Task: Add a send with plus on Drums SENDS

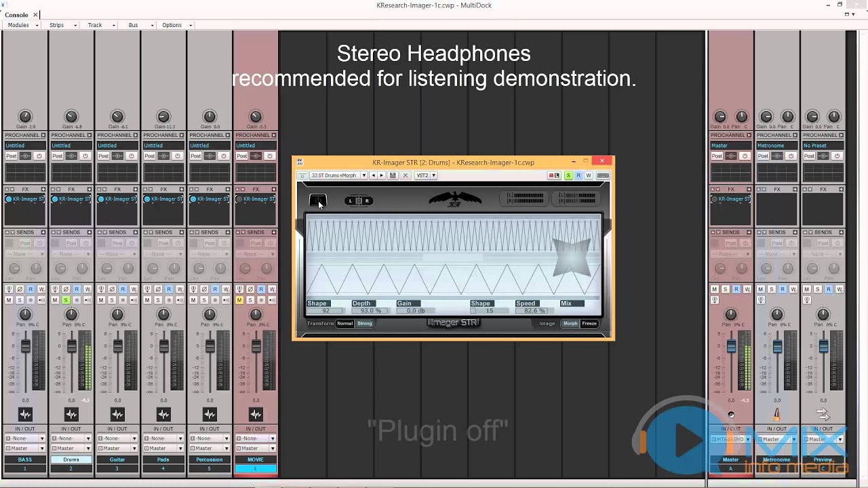Action: [90, 232]
